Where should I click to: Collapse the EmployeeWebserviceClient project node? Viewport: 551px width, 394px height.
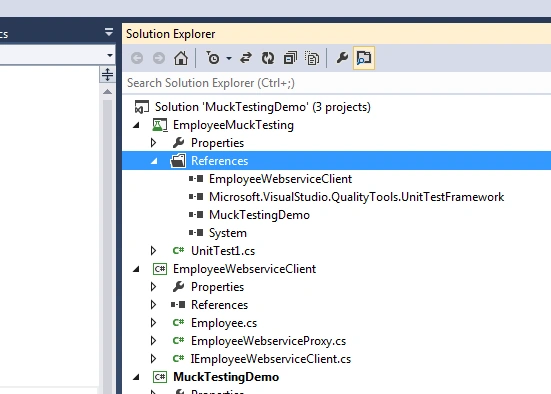136,269
